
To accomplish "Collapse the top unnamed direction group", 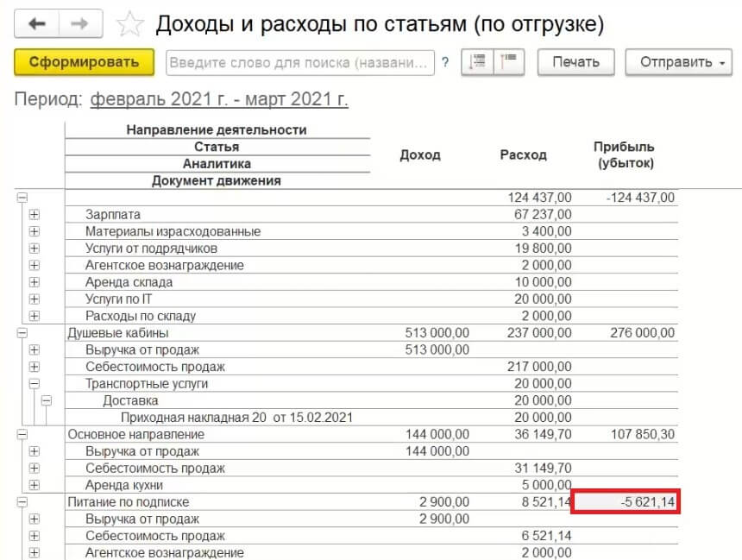I will click(22, 198).
